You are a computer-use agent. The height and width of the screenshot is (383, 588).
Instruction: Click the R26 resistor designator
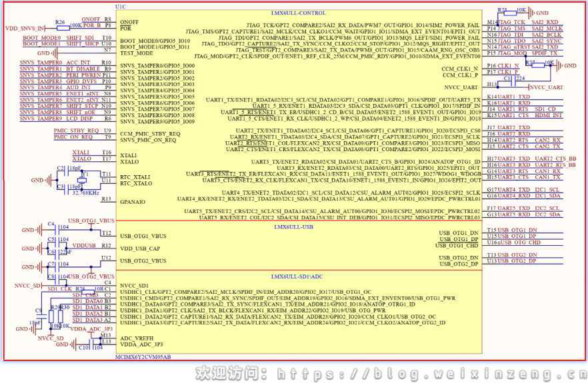tap(60, 22)
